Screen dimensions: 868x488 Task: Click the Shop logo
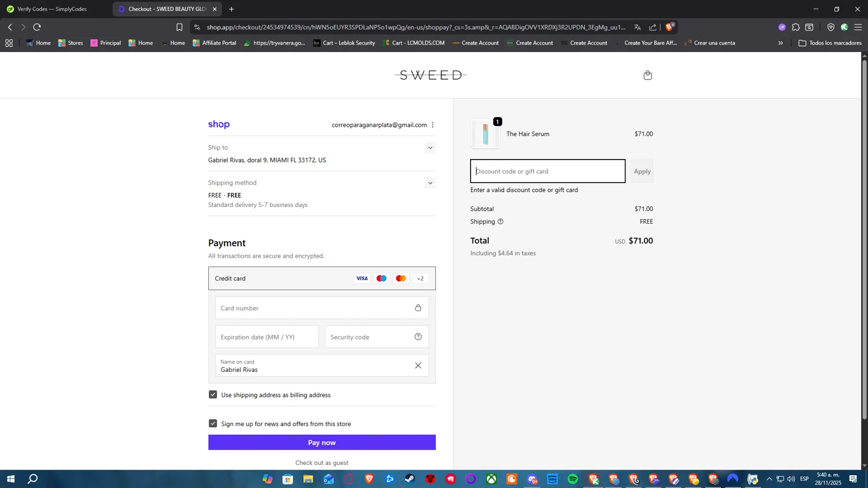tap(219, 124)
